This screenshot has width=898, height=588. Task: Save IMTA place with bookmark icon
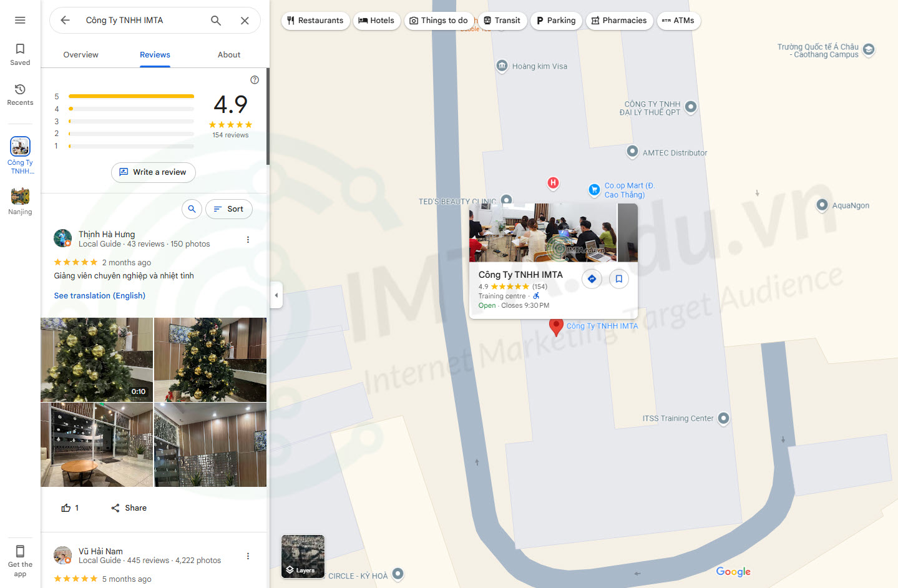(x=618, y=279)
